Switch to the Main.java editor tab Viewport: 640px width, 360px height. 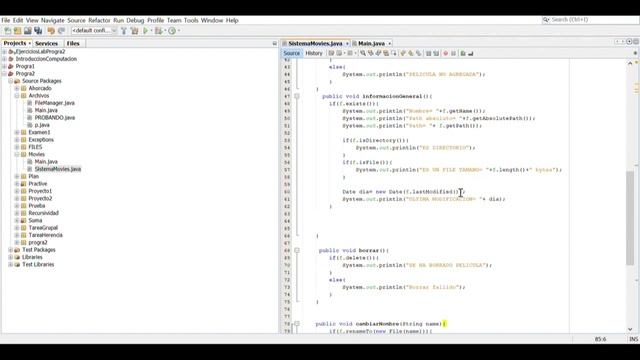pos(371,43)
